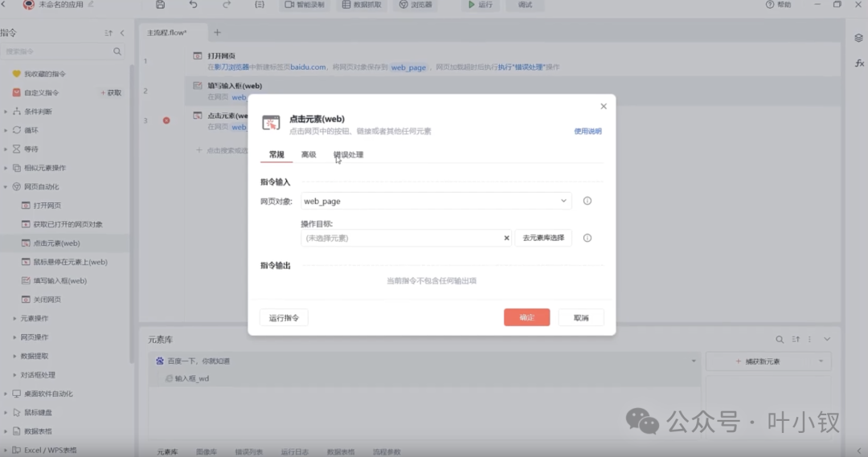
Task: Click the save icon in top toolbar
Action: point(160,5)
